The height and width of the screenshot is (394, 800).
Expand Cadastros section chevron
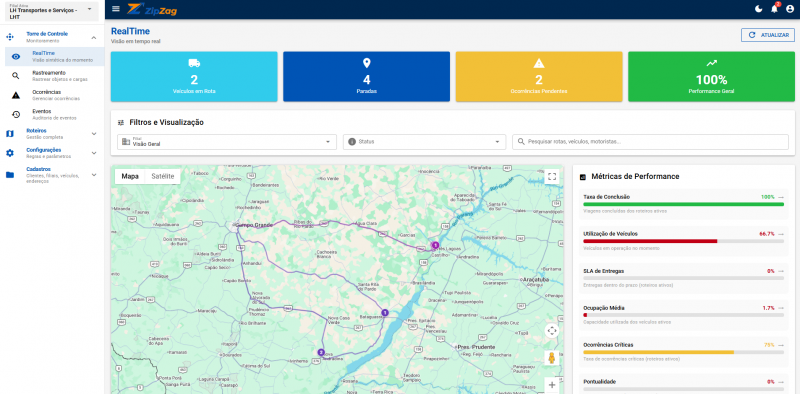pos(94,175)
